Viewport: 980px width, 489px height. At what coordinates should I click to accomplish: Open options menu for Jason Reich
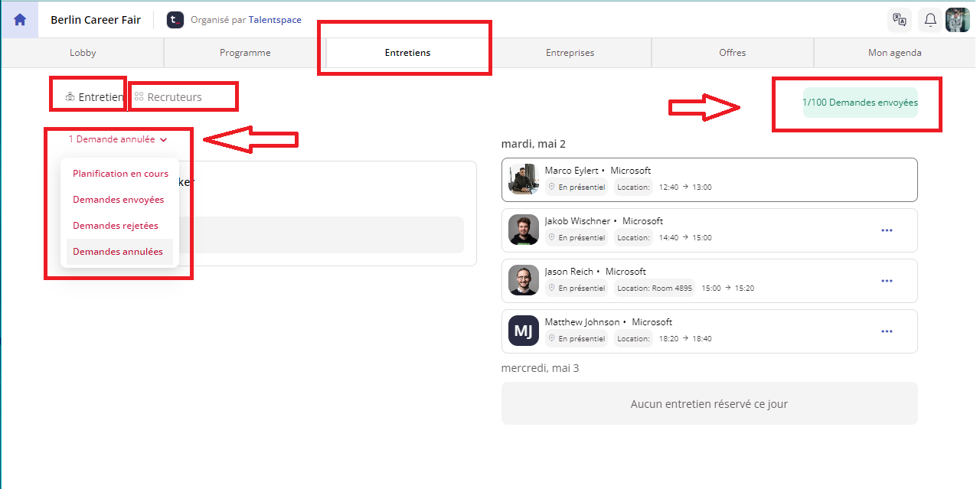click(887, 281)
